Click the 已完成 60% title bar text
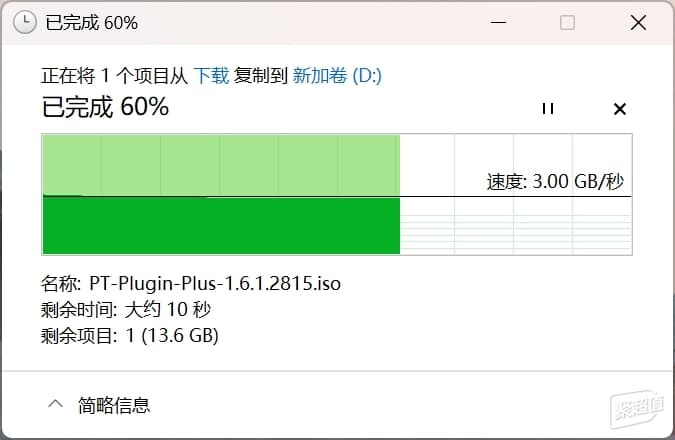Screen dimensions: 675x440 tap(92, 23)
